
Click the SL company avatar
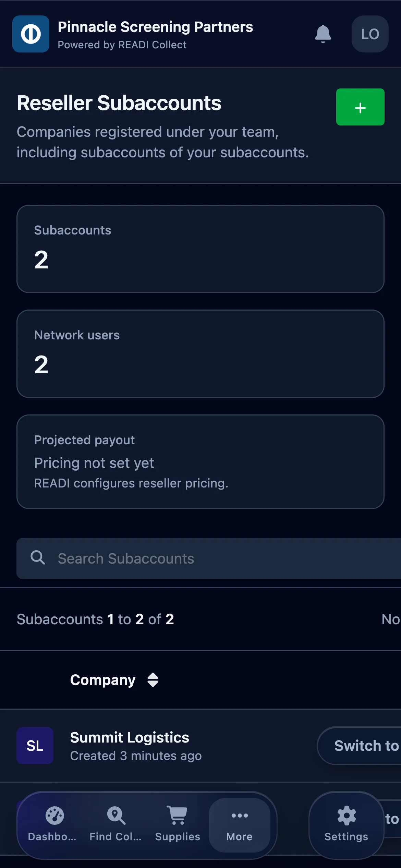click(x=35, y=746)
